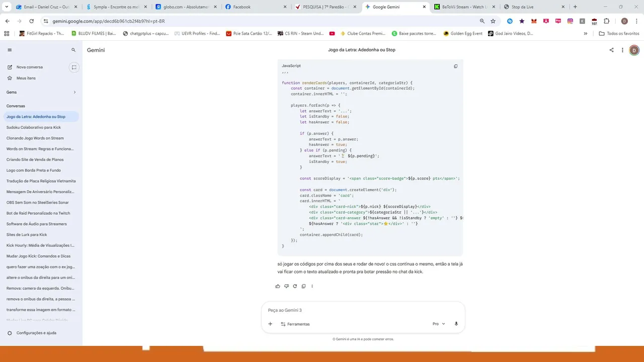Screen dimensions: 644x362
Task: Open the BLUDV FILMES bookmark
Action: (x=94, y=33)
